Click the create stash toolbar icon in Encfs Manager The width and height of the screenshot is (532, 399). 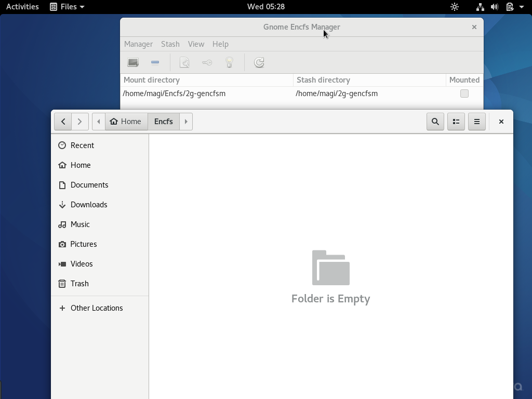[x=133, y=62]
